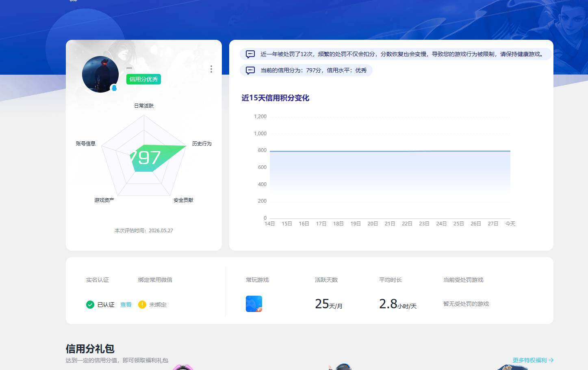This screenshot has height=370, width=588.
Task: Open the three-dot menu on profile card
Action: click(211, 69)
